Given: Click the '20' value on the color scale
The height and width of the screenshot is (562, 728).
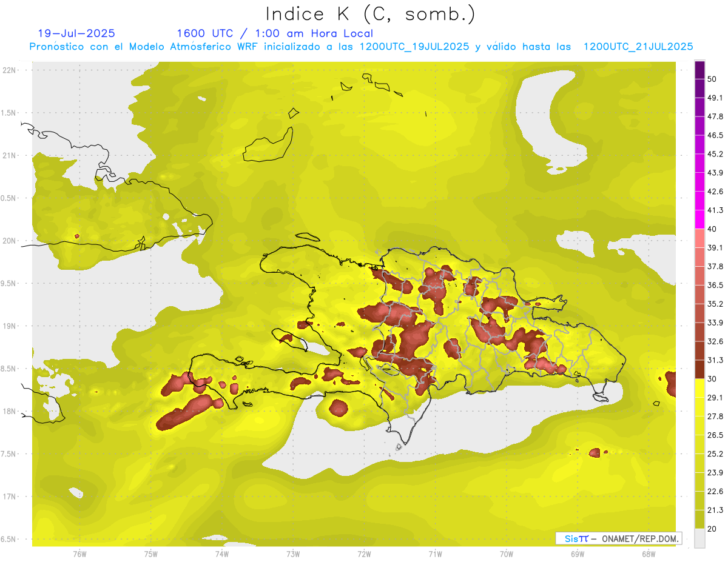Looking at the screenshot, I should 713,529.
